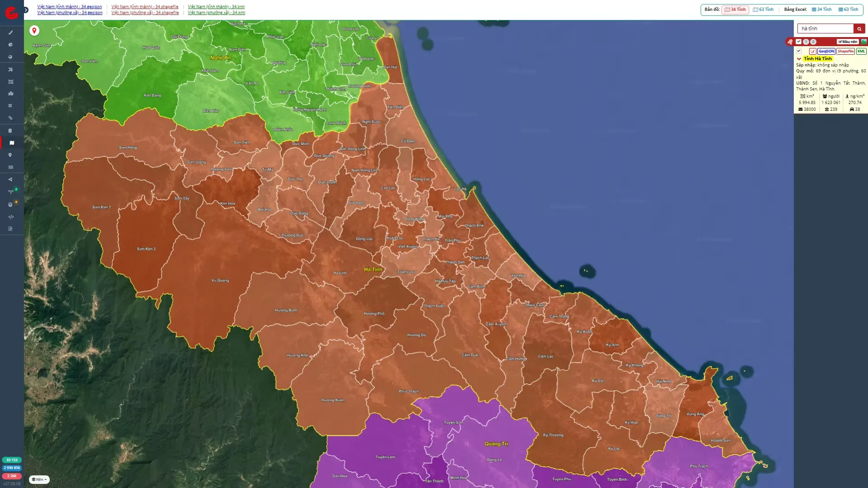Open Việt Nam (phường xã) - 34.shapefile link
Screen dimensions: 868x488
coord(145,13)
